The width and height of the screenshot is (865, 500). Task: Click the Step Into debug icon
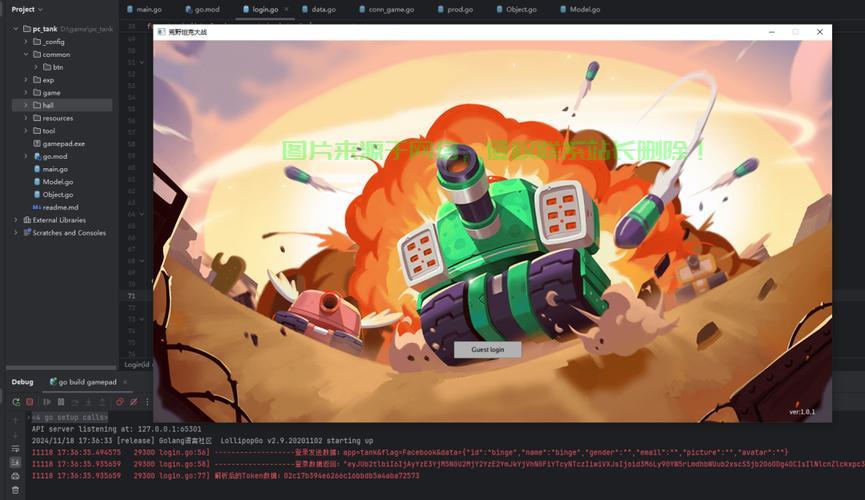click(88, 402)
